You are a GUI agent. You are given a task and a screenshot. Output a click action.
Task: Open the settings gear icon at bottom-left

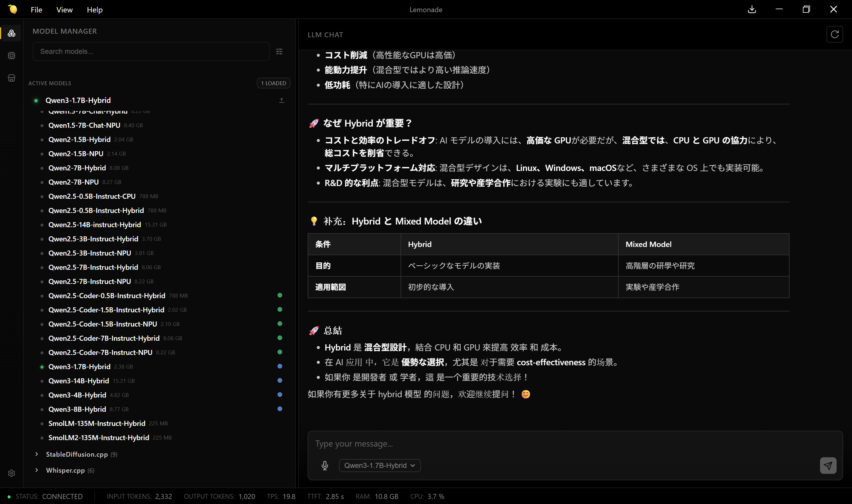(x=12, y=473)
